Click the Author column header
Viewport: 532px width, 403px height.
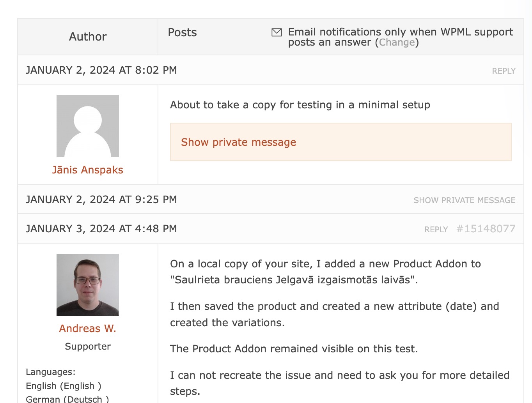pyautogui.click(x=88, y=37)
